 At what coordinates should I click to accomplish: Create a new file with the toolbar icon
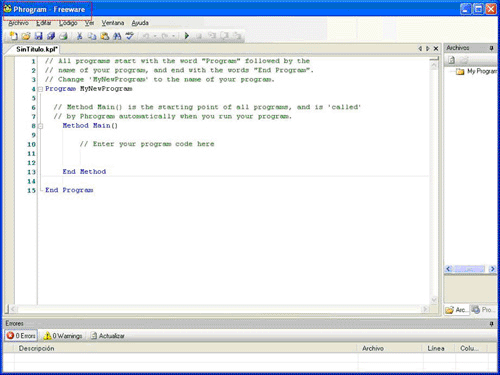click(x=13, y=36)
